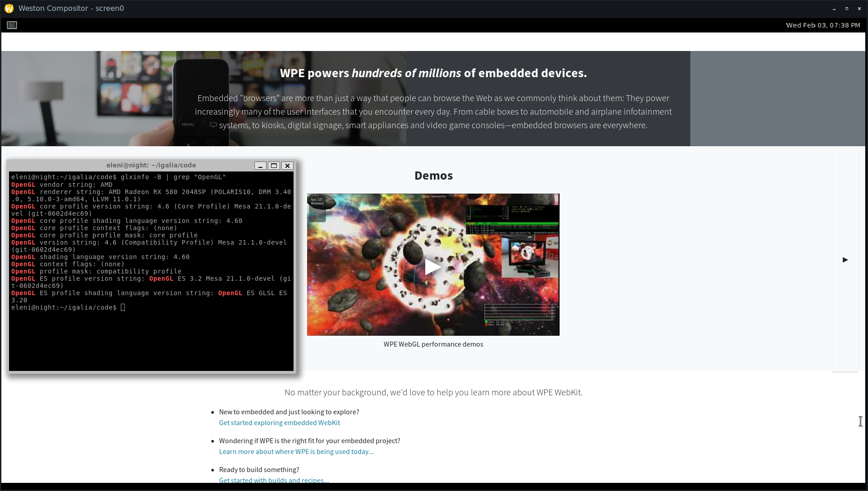
Task: Click the OpenGL vendor string: AMD line
Action: click(62, 185)
